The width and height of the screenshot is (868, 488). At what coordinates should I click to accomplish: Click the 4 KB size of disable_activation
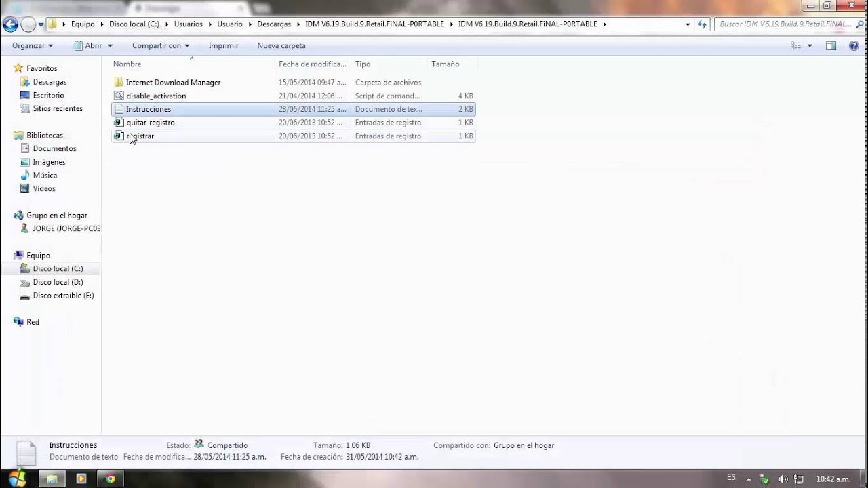click(x=466, y=96)
